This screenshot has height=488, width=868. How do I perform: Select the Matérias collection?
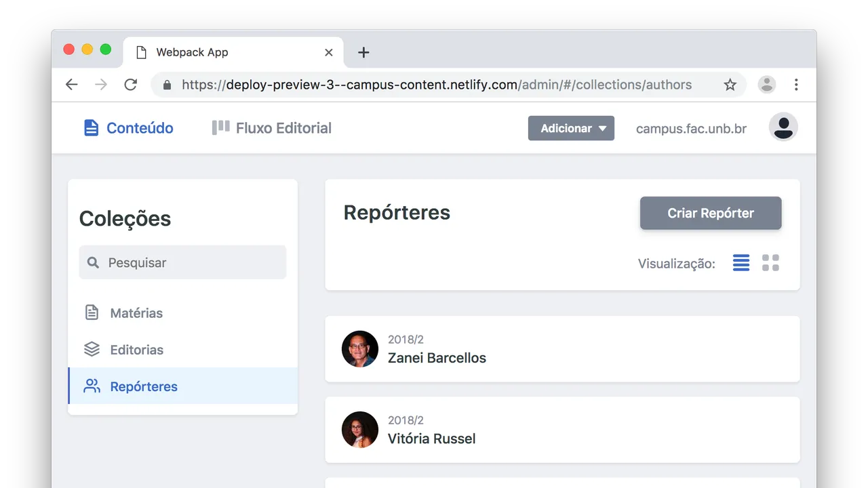click(182, 313)
